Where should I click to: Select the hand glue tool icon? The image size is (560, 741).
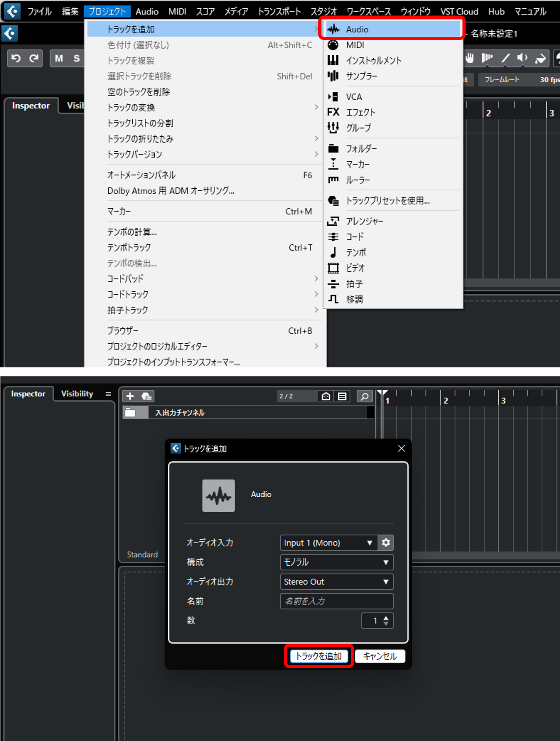click(x=470, y=58)
